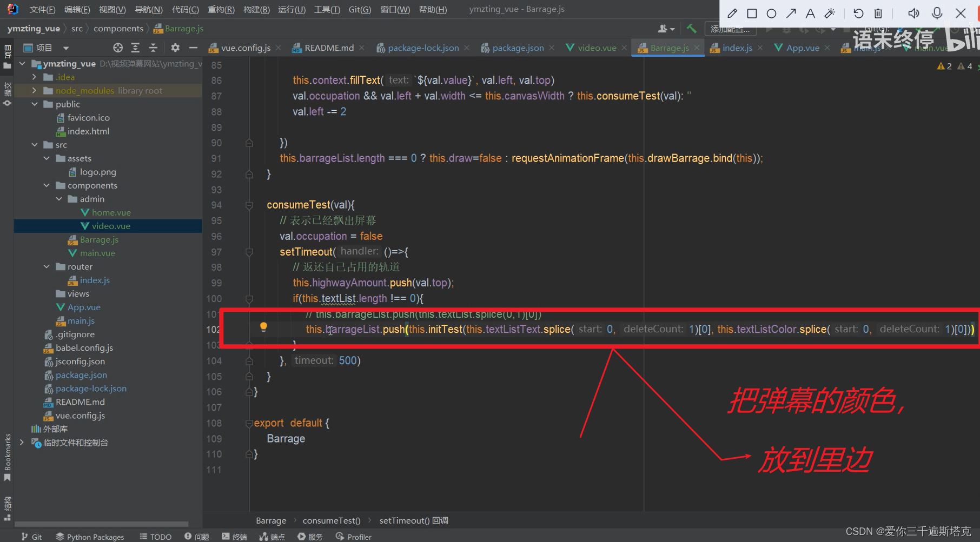
Task: Toggle the speaker sound icon
Action: coord(913,14)
